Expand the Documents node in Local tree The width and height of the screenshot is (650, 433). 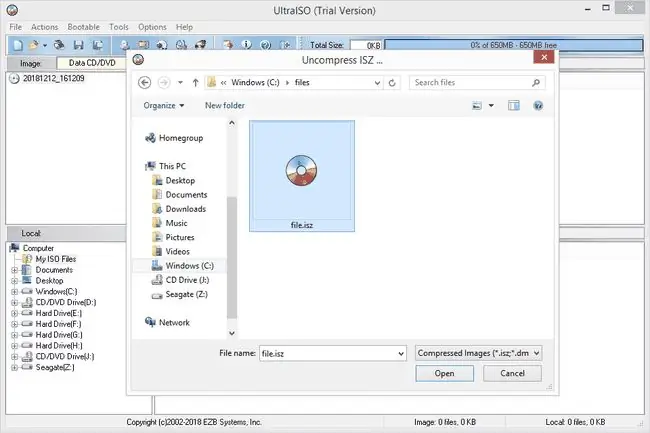coord(15,270)
